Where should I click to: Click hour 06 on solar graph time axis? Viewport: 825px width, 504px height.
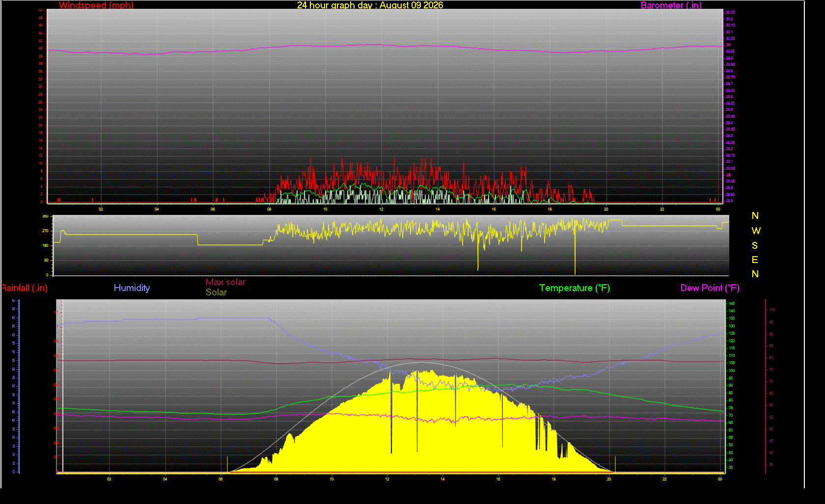click(x=220, y=479)
